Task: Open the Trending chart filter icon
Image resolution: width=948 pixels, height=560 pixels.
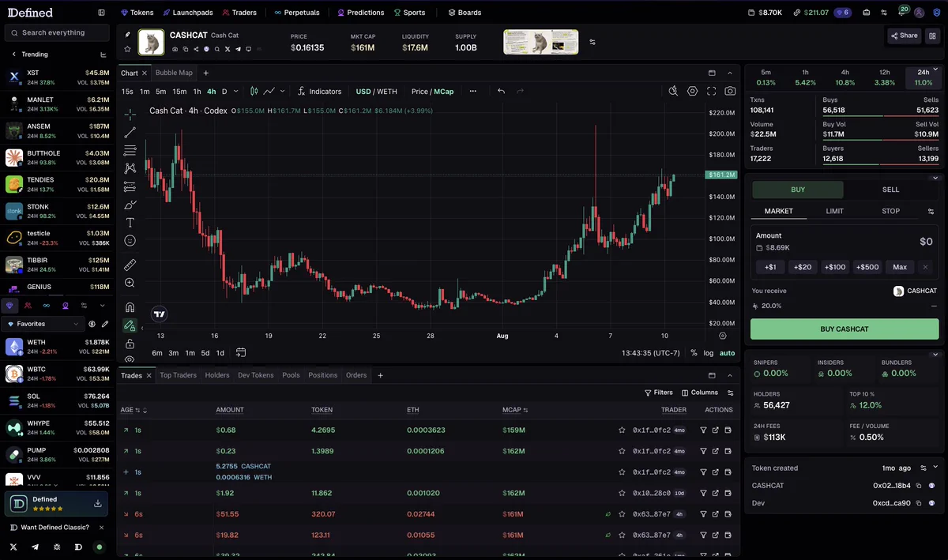Action: pyautogui.click(x=103, y=54)
